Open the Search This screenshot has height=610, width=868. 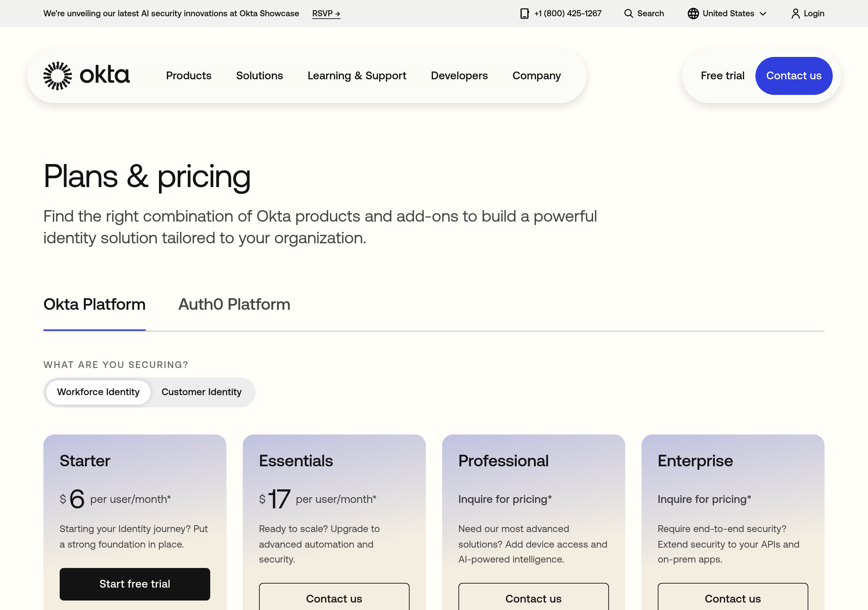pos(644,13)
